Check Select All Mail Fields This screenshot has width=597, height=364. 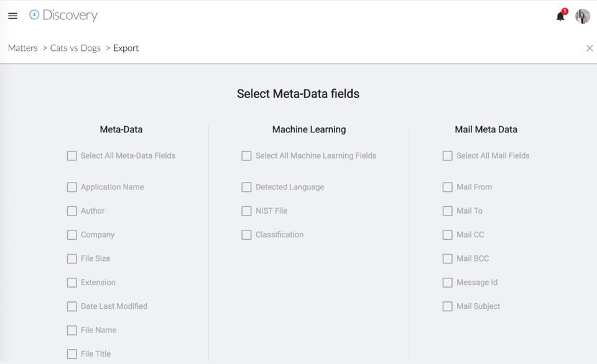[448, 156]
